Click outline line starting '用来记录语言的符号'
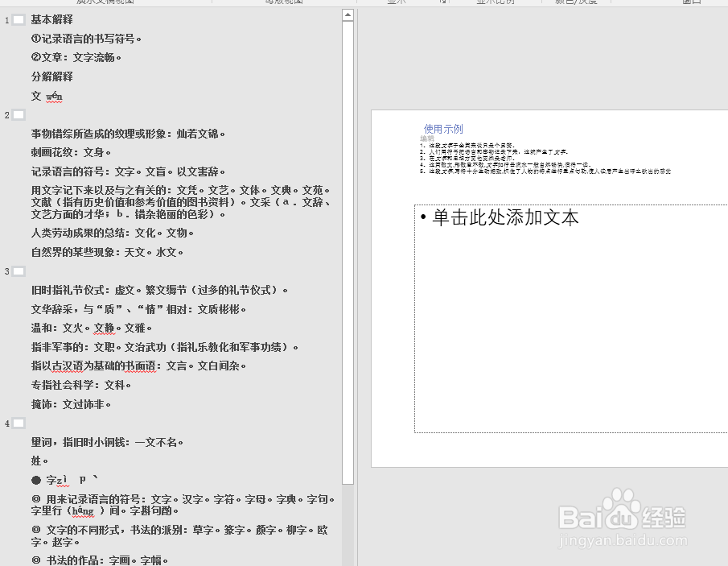This screenshot has height=566, width=728. click(x=183, y=505)
